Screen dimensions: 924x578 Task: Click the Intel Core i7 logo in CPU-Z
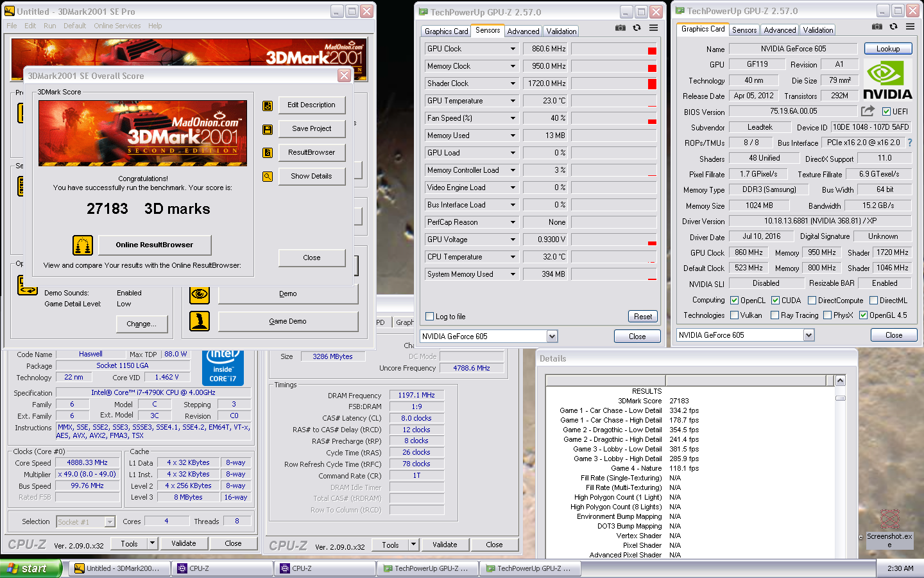coord(223,367)
